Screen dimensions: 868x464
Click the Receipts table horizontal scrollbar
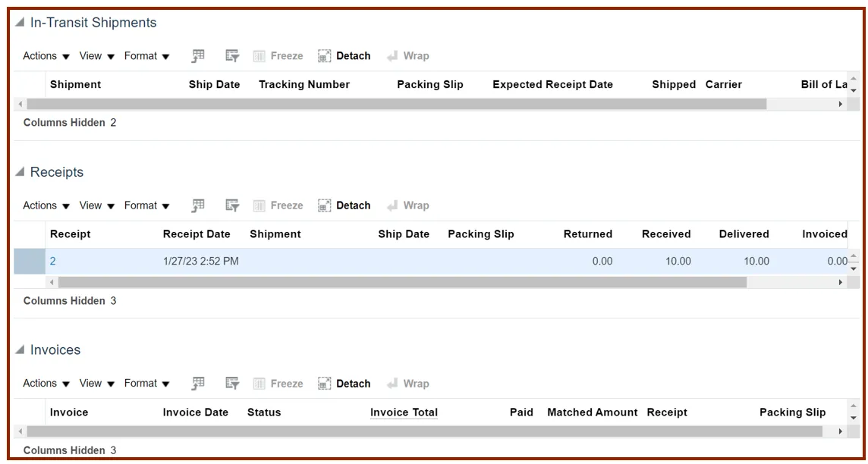coord(402,282)
